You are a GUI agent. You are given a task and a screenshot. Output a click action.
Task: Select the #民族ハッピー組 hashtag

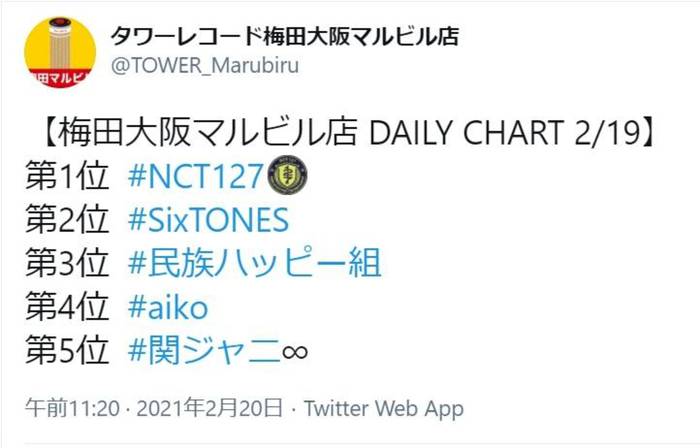(254, 263)
